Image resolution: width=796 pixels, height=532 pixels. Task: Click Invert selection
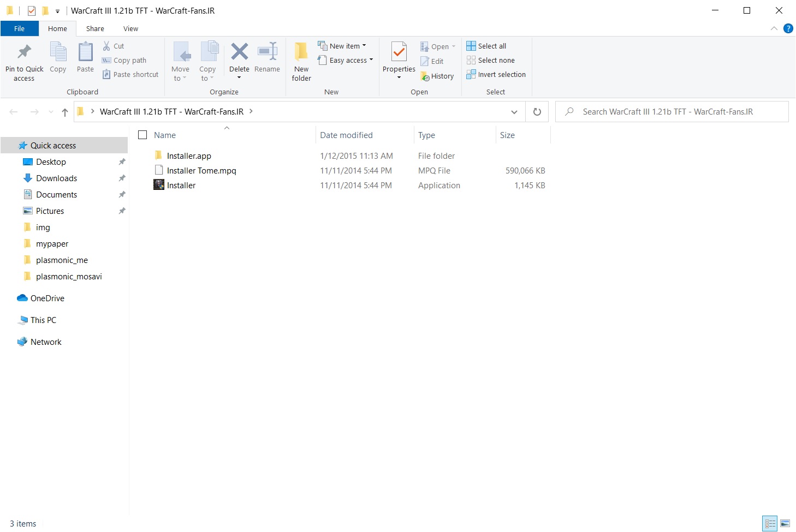496,75
